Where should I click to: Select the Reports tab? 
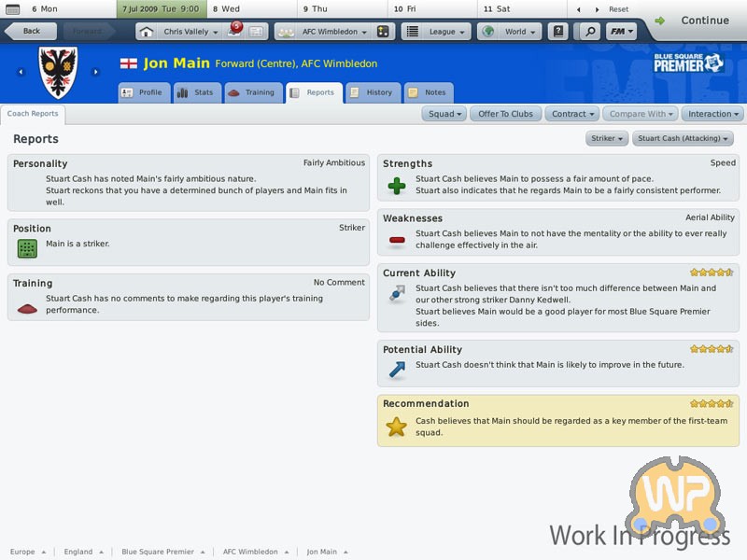click(x=314, y=92)
